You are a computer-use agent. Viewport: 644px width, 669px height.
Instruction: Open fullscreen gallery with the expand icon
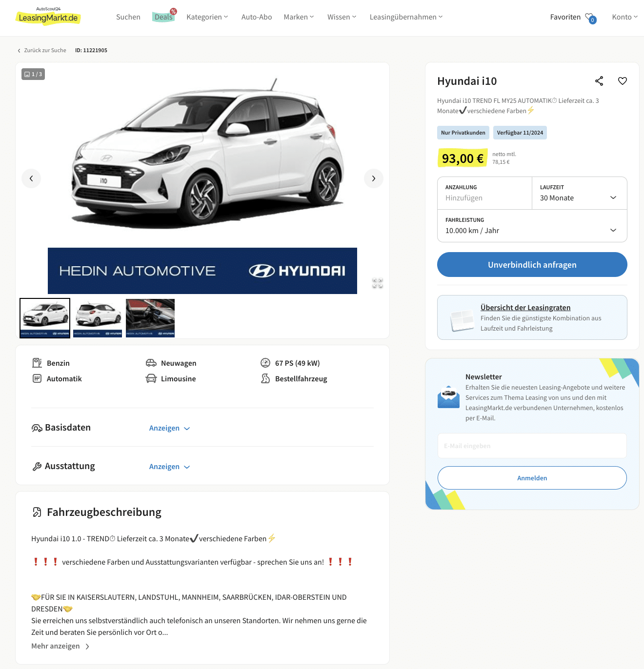click(378, 283)
